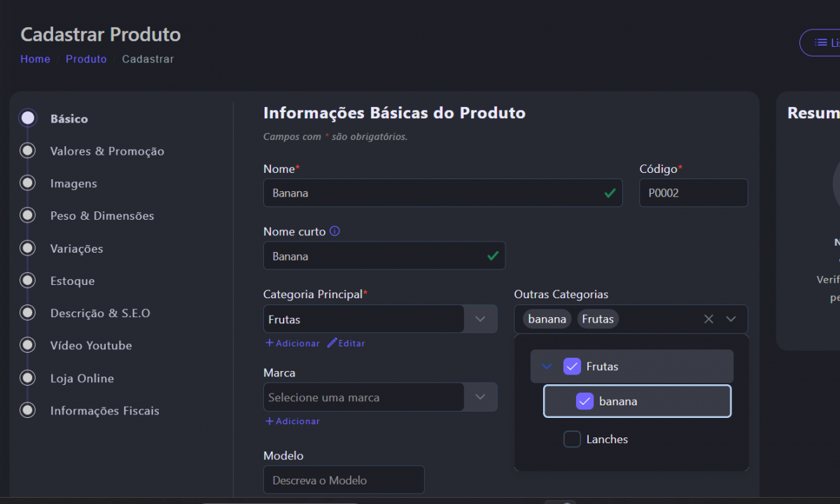Check the Lanches category checkbox
Image resolution: width=840 pixels, height=504 pixels.
[x=572, y=439]
